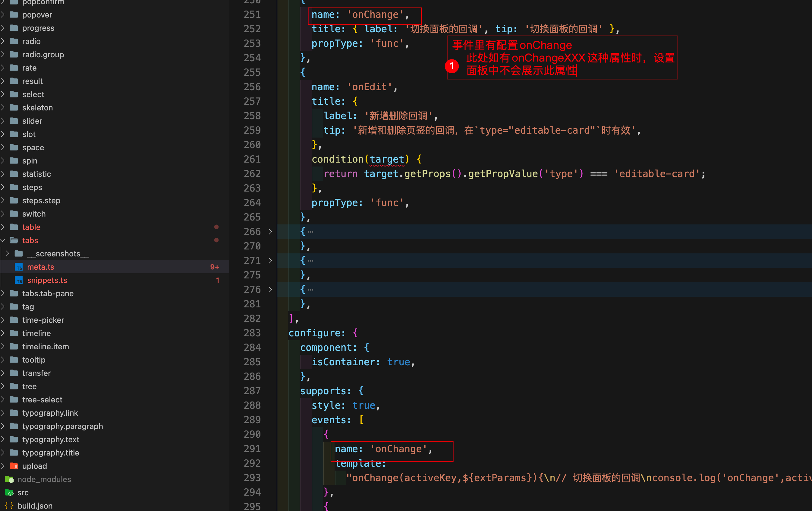
Task: Click the 9+ badge on meta.ts
Action: [x=215, y=267]
